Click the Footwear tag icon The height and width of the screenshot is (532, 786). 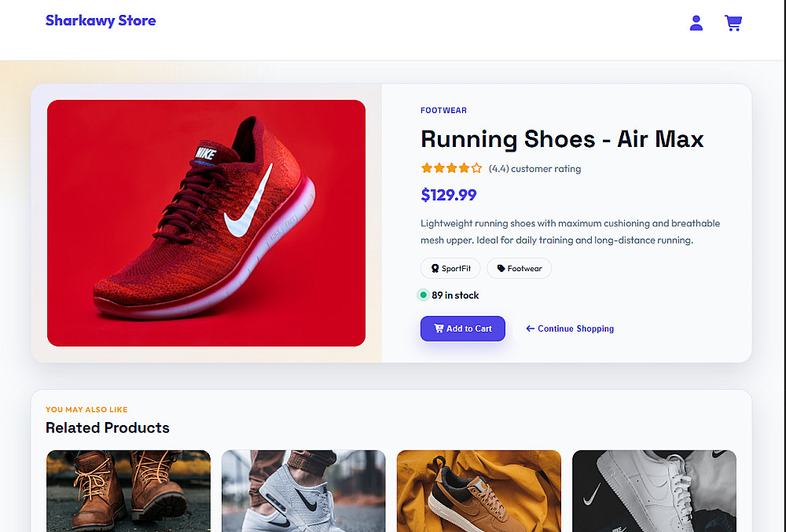501,269
